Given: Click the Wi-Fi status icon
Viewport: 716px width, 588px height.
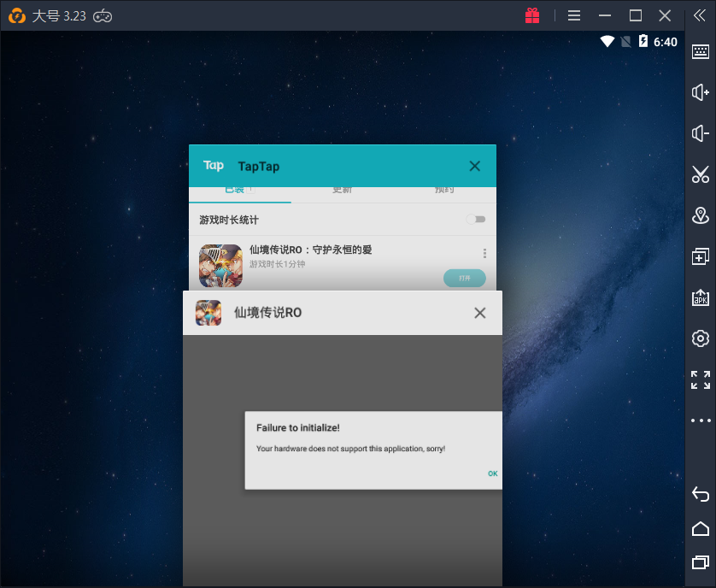Looking at the screenshot, I should [607, 42].
